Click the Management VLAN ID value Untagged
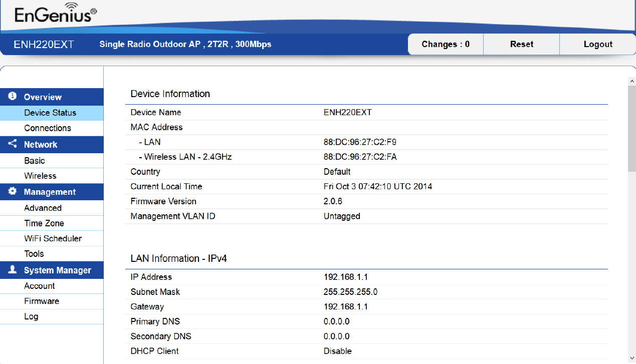Viewport: 636px width, 364px height. pos(342,216)
